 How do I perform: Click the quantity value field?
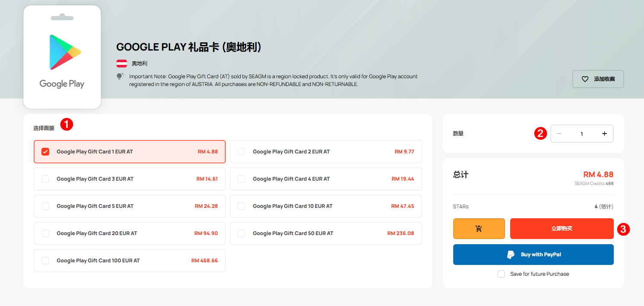(582, 134)
